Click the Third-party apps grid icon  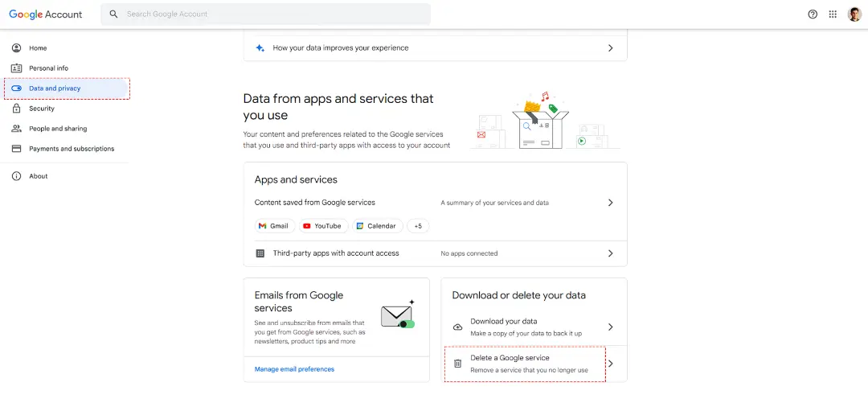click(x=260, y=253)
